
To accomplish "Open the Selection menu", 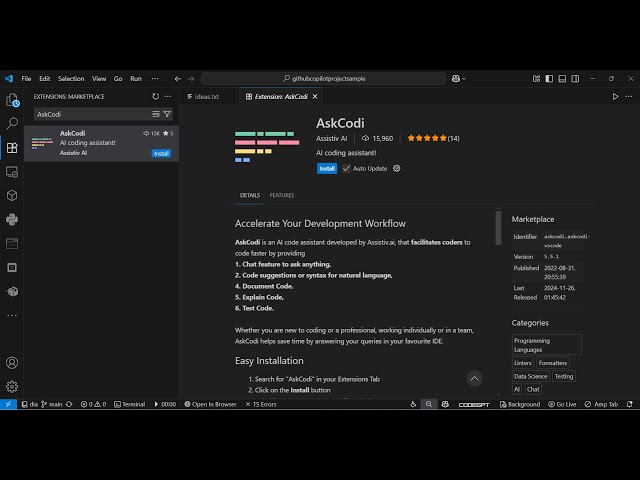I will tap(71, 78).
